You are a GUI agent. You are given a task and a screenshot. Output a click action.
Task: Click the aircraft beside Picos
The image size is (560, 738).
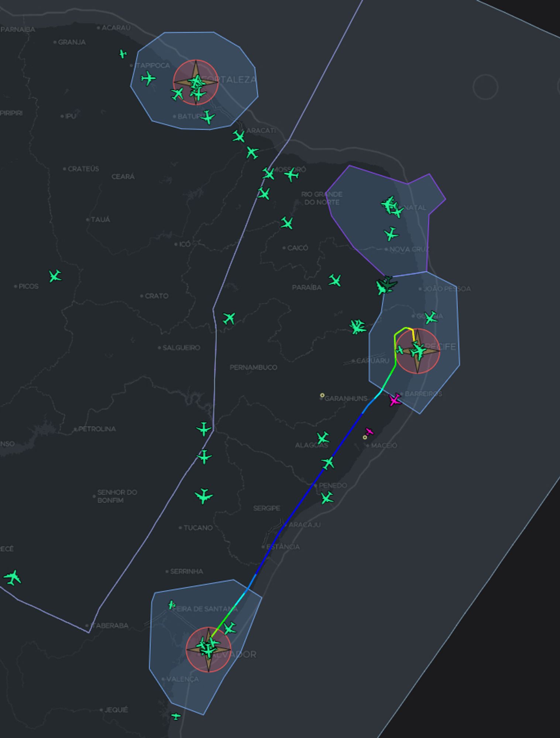(x=55, y=276)
